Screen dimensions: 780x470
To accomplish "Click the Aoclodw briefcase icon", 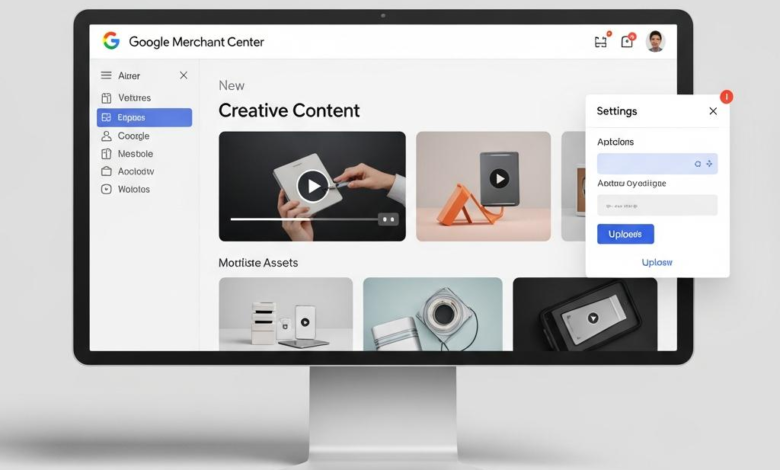I will tap(106, 171).
